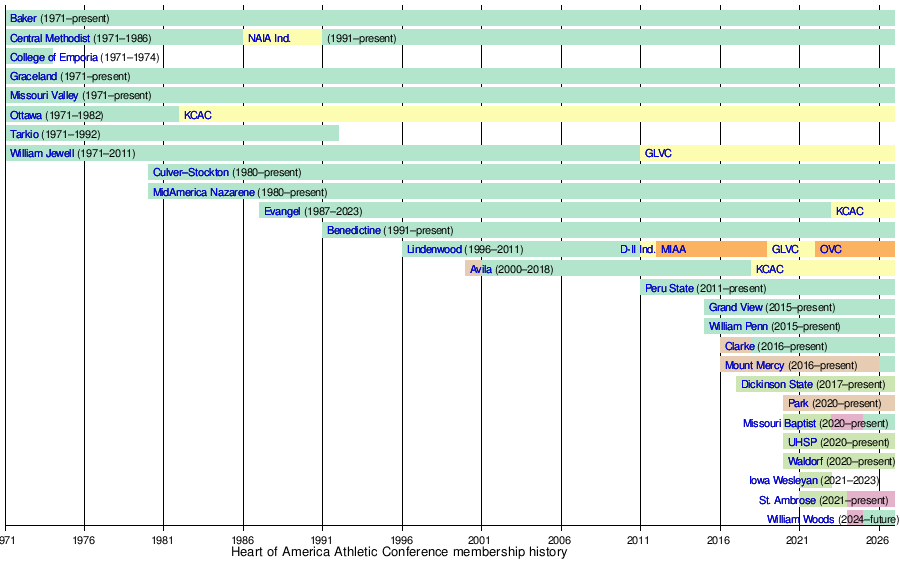
Task: Click the MIAA link in Lindenwood row
Action: (x=673, y=249)
